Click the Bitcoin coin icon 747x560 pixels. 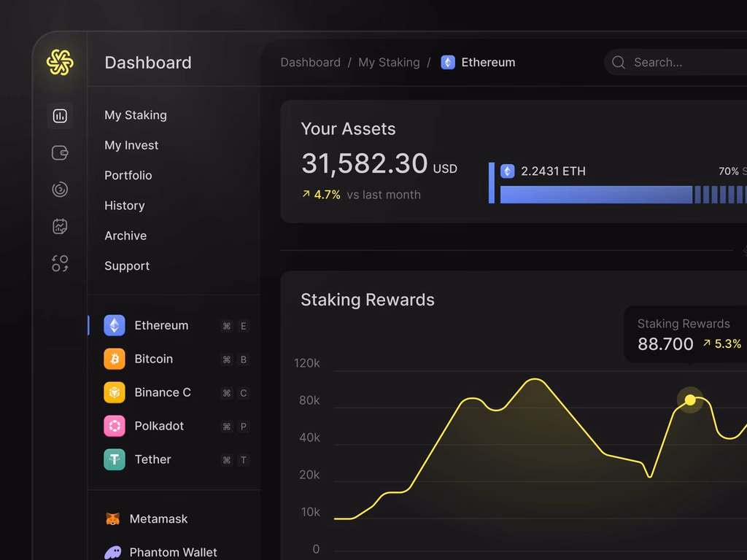(115, 359)
